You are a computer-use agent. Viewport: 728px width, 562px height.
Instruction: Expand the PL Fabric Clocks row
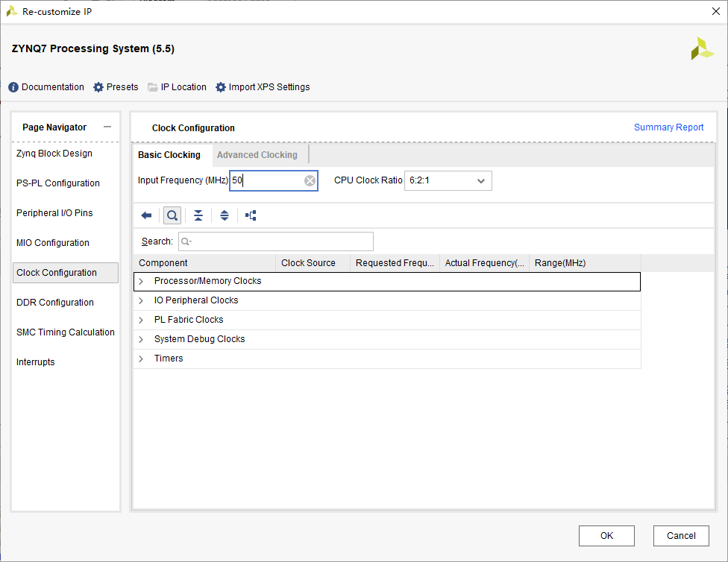point(141,321)
